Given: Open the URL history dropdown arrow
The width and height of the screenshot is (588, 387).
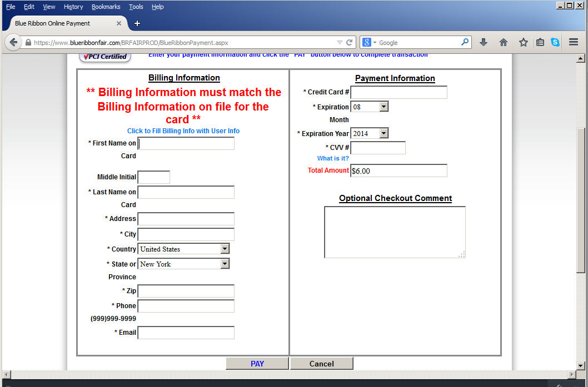Looking at the screenshot, I should click(340, 43).
